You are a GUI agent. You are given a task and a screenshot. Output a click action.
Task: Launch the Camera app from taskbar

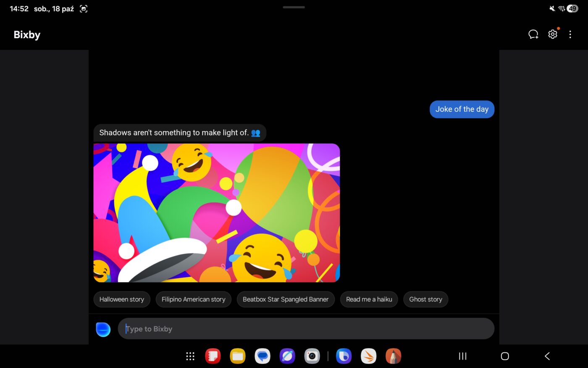click(x=312, y=356)
